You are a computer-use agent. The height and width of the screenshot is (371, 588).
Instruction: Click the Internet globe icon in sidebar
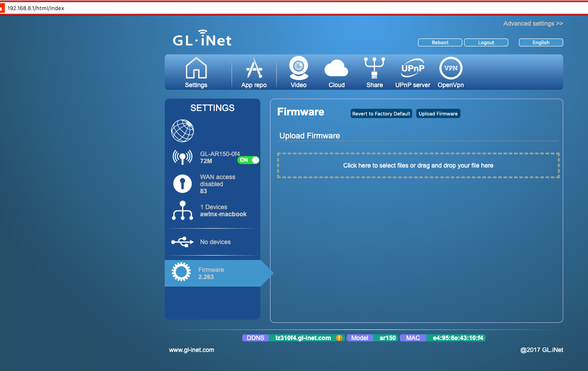(x=182, y=131)
